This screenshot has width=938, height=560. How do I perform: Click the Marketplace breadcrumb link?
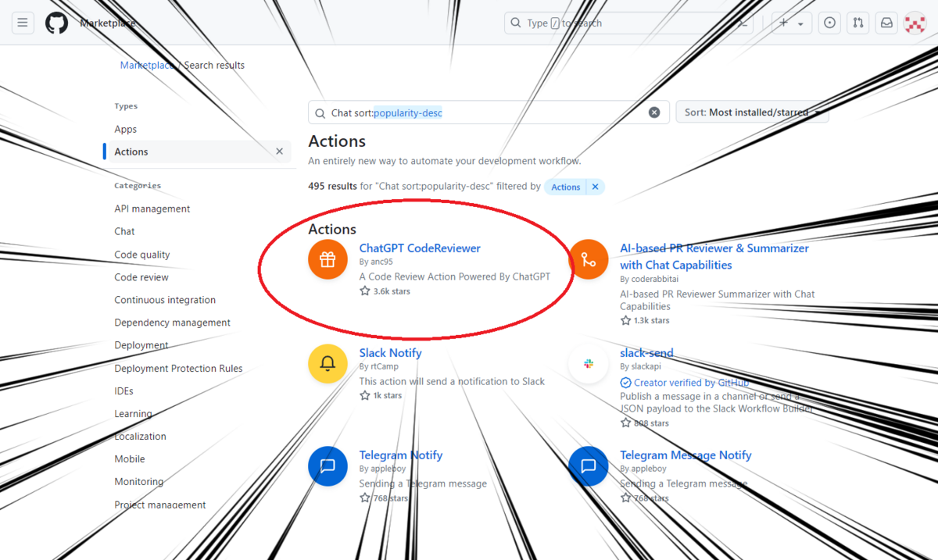(147, 66)
